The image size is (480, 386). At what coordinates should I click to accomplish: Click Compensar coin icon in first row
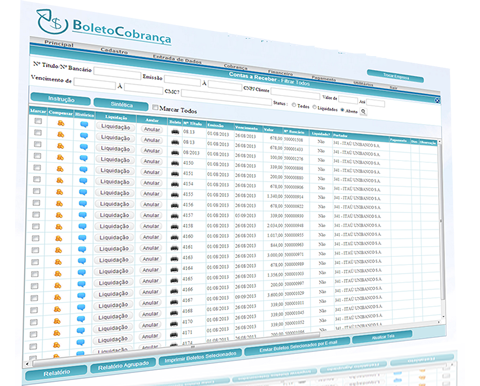(61, 123)
